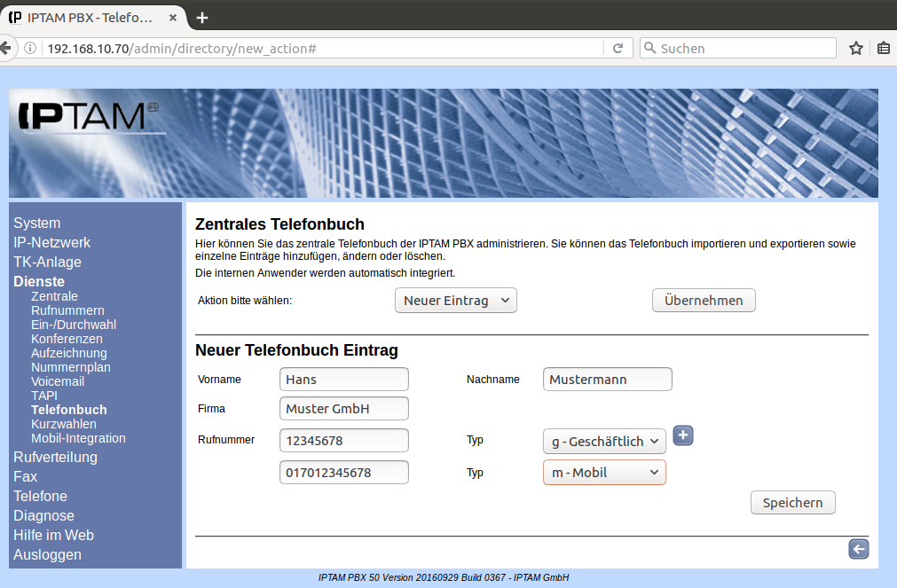The width and height of the screenshot is (897, 588).
Task: Click the blue back arrow icon
Action: click(x=858, y=549)
